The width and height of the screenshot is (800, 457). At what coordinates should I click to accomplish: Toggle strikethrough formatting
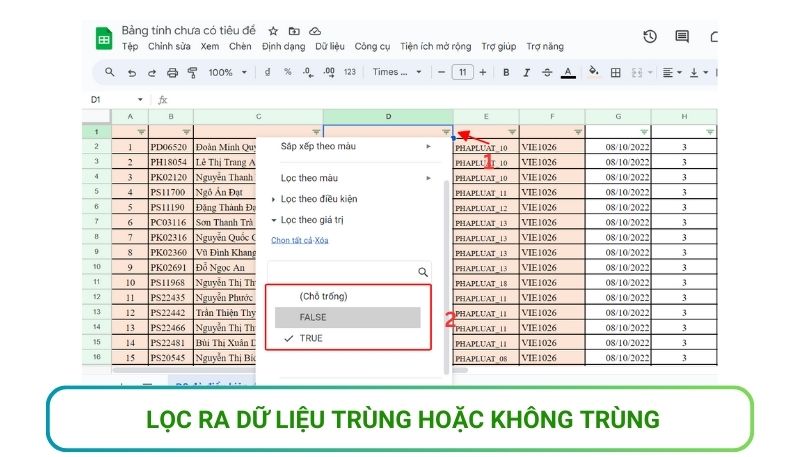click(x=547, y=72)
